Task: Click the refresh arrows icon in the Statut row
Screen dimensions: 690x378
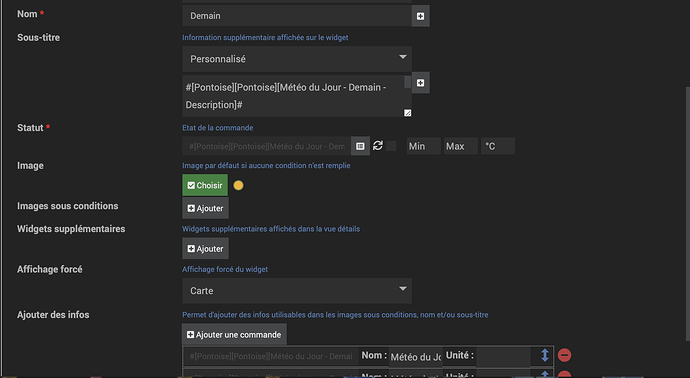Action: (378, 146)
